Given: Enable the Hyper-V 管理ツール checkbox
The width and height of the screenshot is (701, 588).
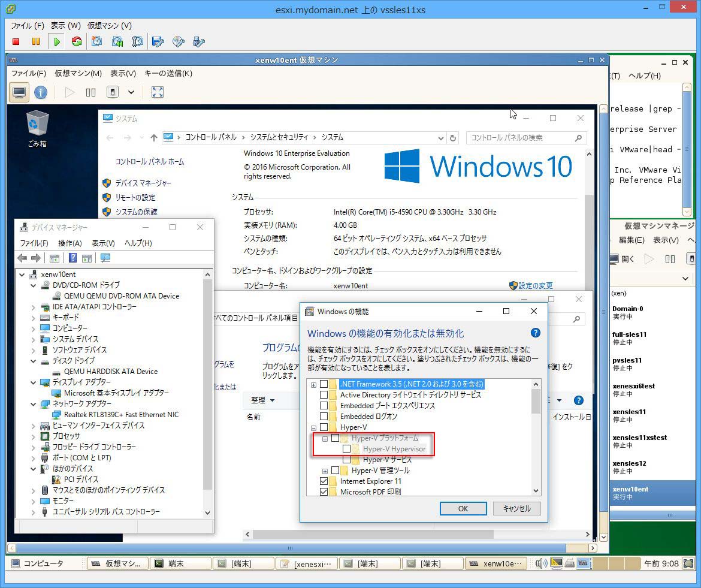Looking at the screenshot, I should [x=336, y=471].
